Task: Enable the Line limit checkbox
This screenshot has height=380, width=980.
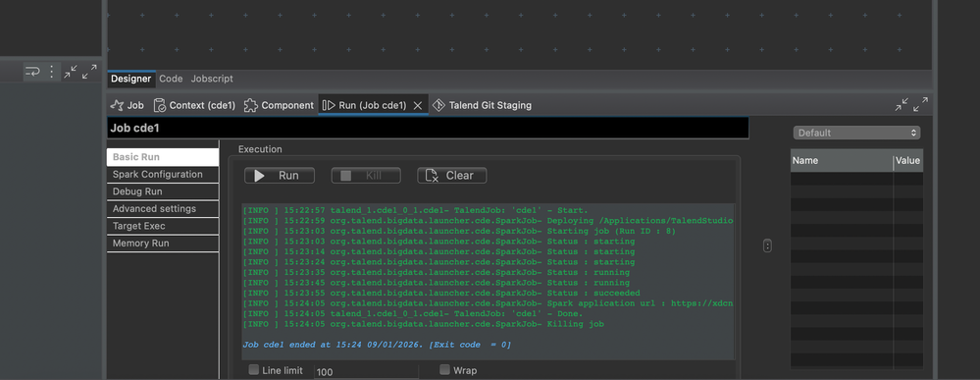Action: pos(254,370)
